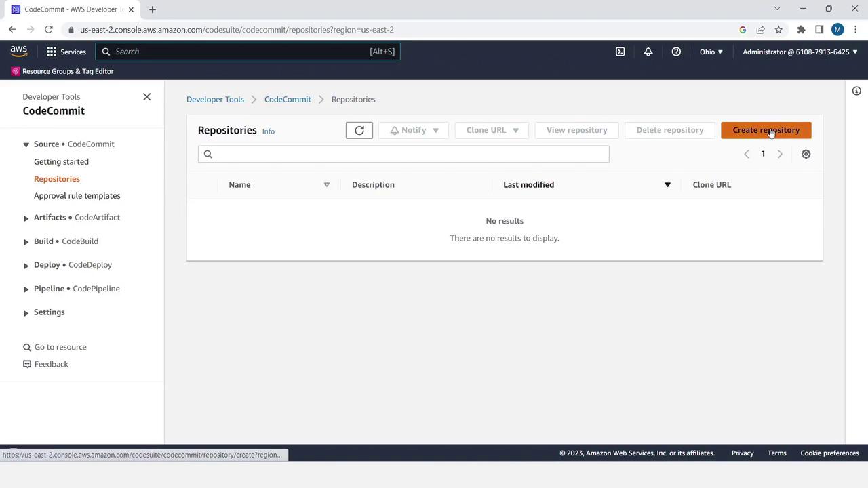Close the Developer Tools side panel
The image size is (868, 488).
tap(146, 97)
